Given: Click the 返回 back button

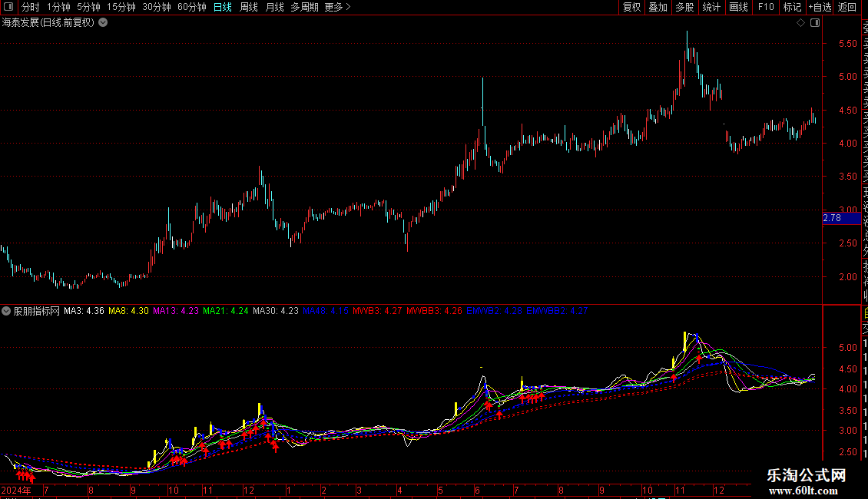Looking at the screenshot, I should click(x=847, y=7).
